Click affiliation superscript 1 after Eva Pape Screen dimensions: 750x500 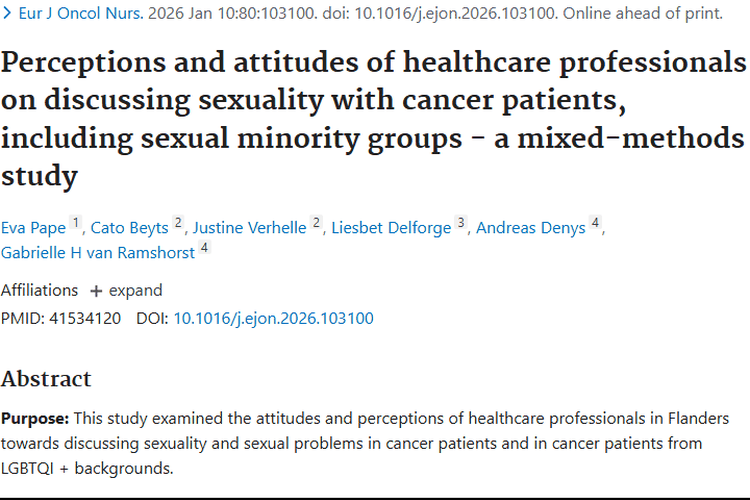point(74,223)
